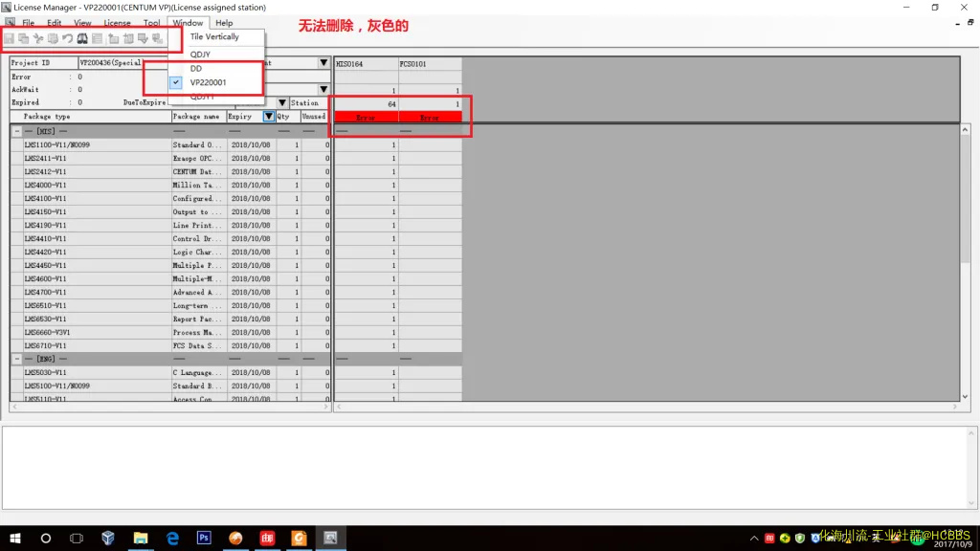
Task: Launch Microsoft Edge from the taskbar
Action: click(x=172, y=538)
